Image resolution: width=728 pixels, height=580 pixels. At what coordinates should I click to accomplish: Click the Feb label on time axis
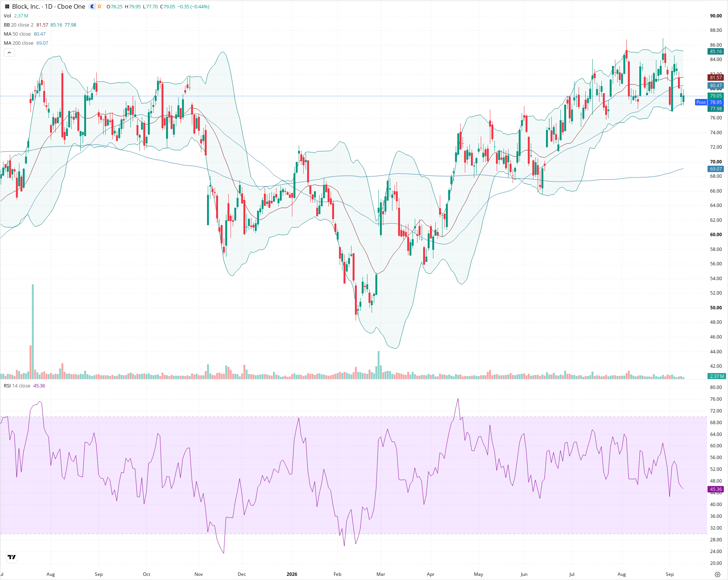[337, 574]
